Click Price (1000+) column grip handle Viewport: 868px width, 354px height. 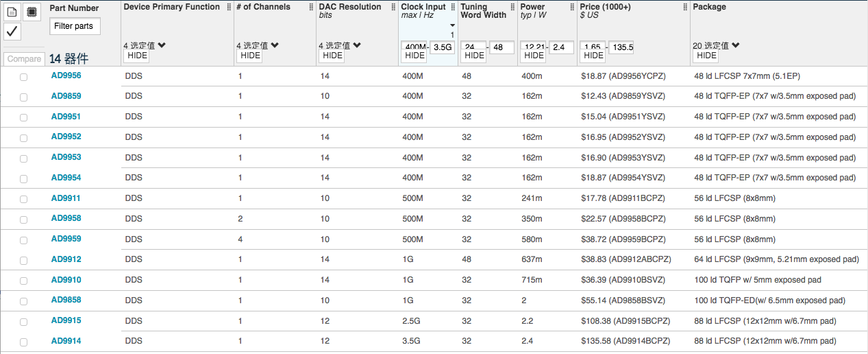click(x=685, y=8)
